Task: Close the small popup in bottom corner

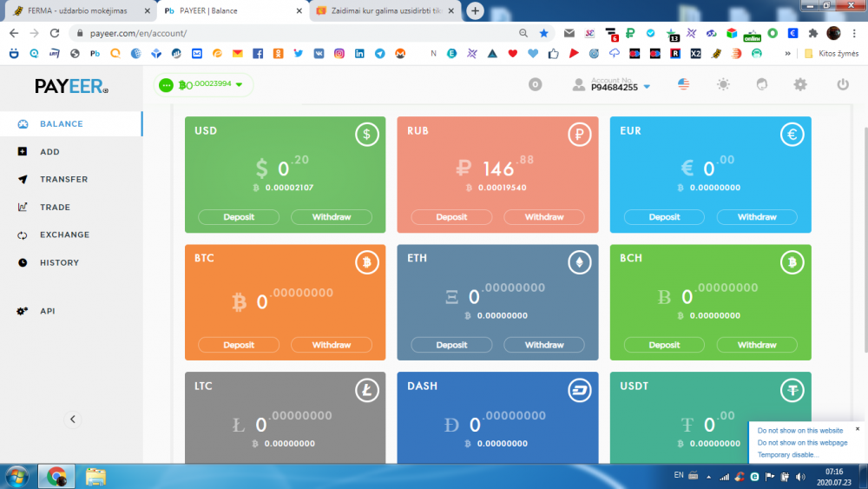Action: click(858, 429)
